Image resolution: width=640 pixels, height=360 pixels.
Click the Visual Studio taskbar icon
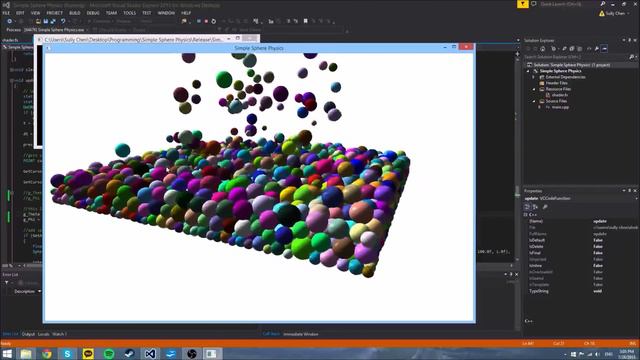click(150, 353)
